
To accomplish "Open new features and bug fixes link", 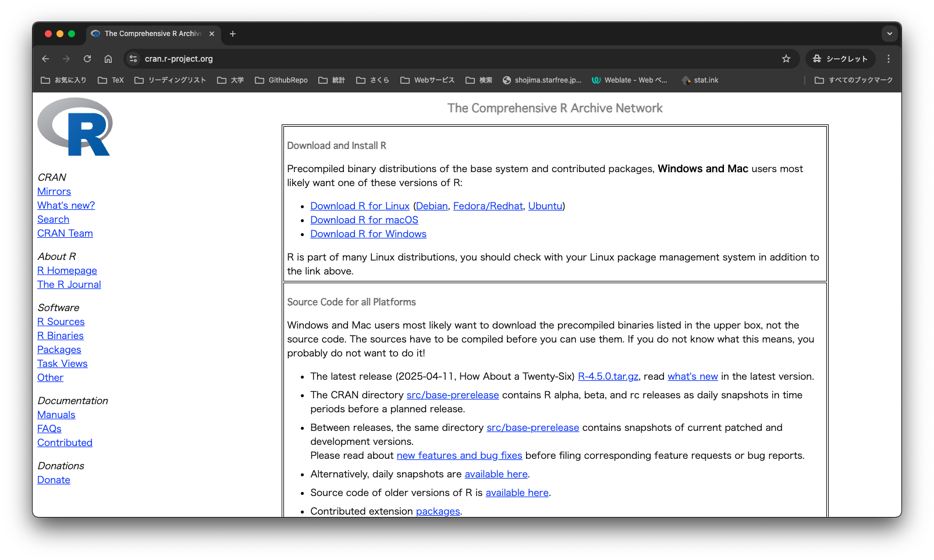I will click(x=459, y=455).
